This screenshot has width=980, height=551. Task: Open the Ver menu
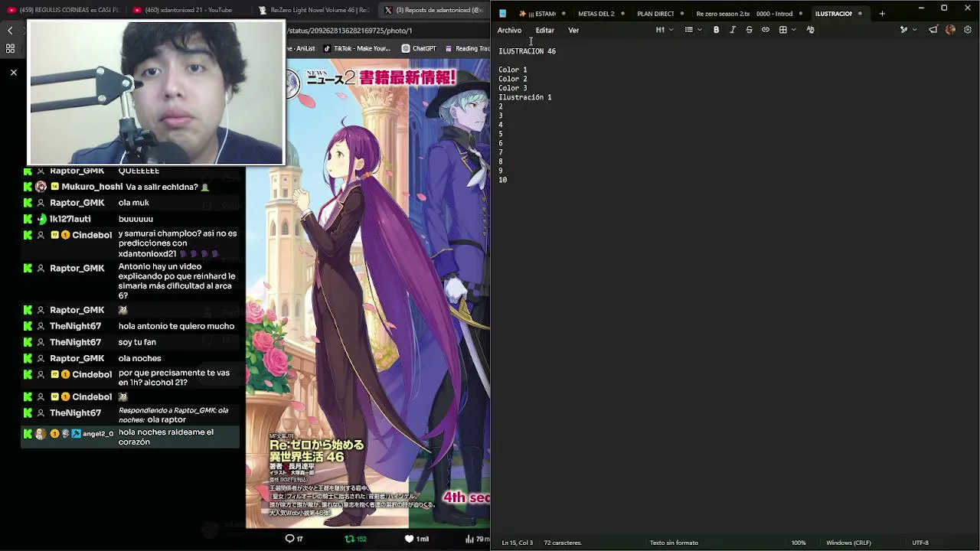(573, 30)
